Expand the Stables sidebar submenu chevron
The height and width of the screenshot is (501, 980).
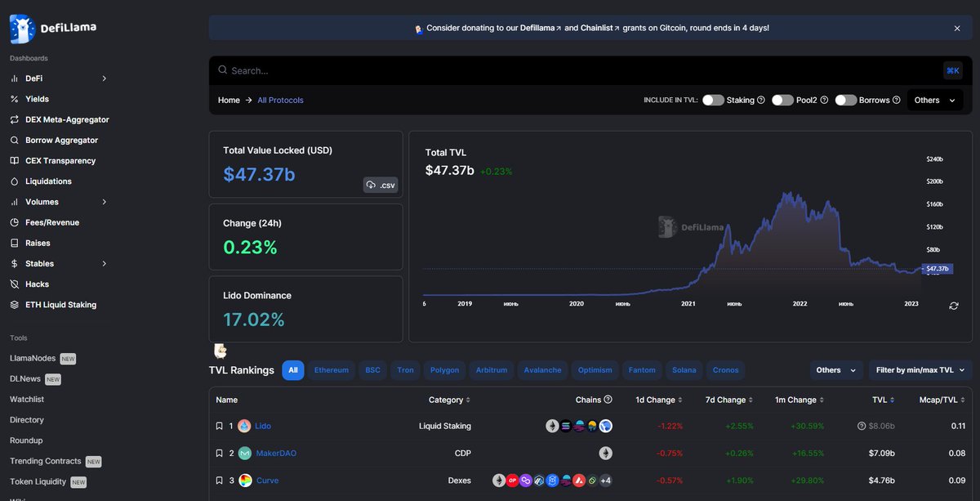click(x=104, y=264)
